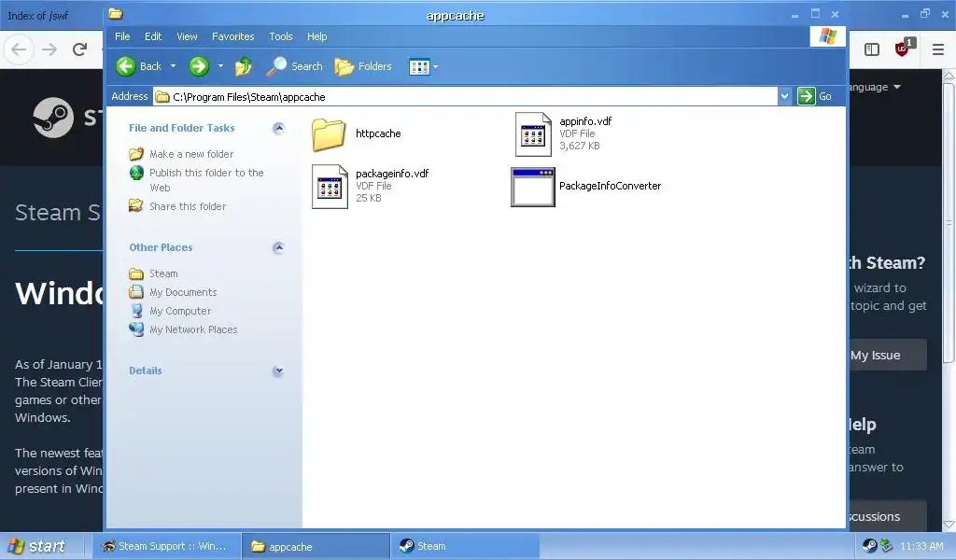Click the httpcache folder name

378,133
